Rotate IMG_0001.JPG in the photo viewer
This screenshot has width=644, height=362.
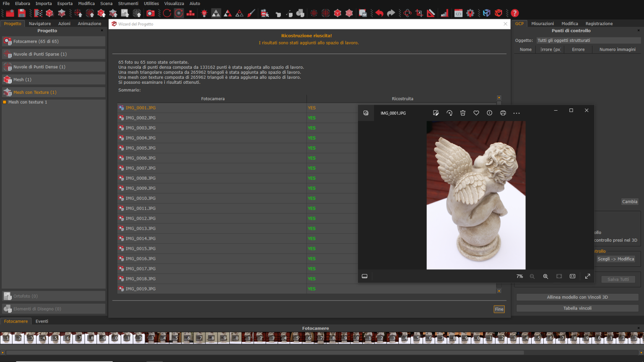449,113
